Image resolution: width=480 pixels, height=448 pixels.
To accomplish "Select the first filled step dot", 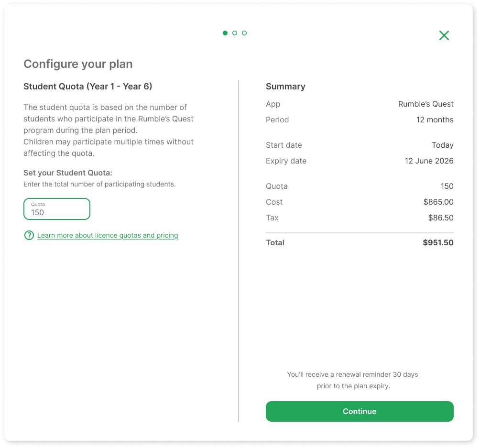I will point(225,33).
